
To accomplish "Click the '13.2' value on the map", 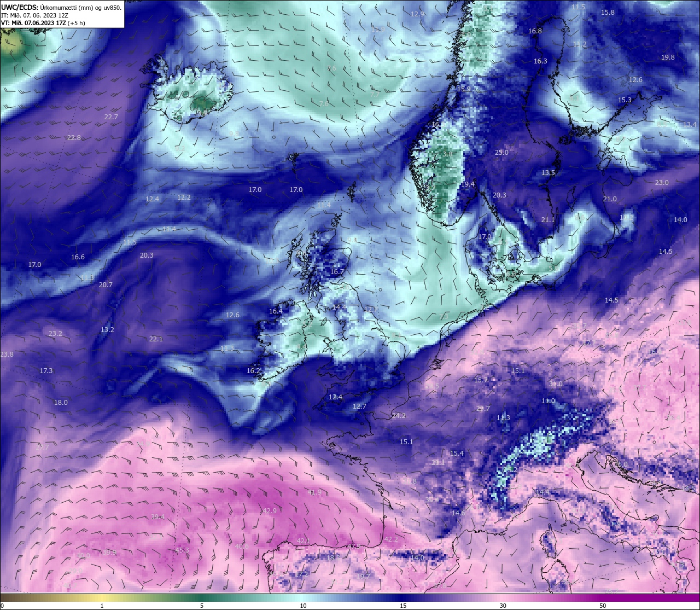I will point(107,330).
